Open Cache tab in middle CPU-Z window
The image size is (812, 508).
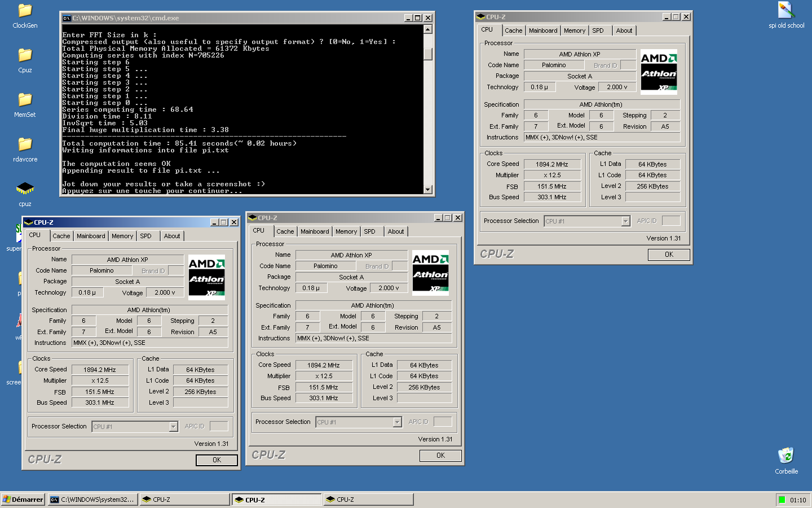point(285,231)
